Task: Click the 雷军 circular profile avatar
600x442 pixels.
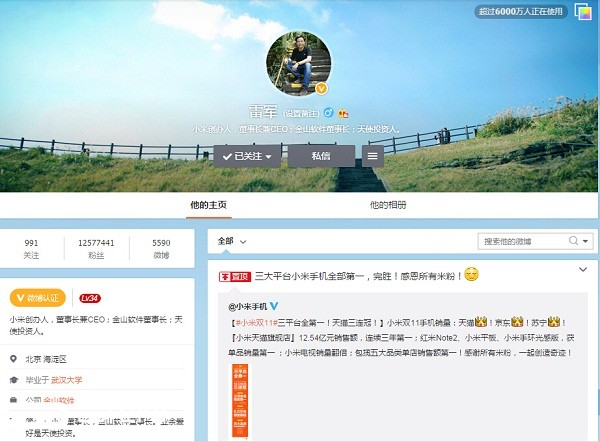Action: pyautogui.click(x=299, y=64)
